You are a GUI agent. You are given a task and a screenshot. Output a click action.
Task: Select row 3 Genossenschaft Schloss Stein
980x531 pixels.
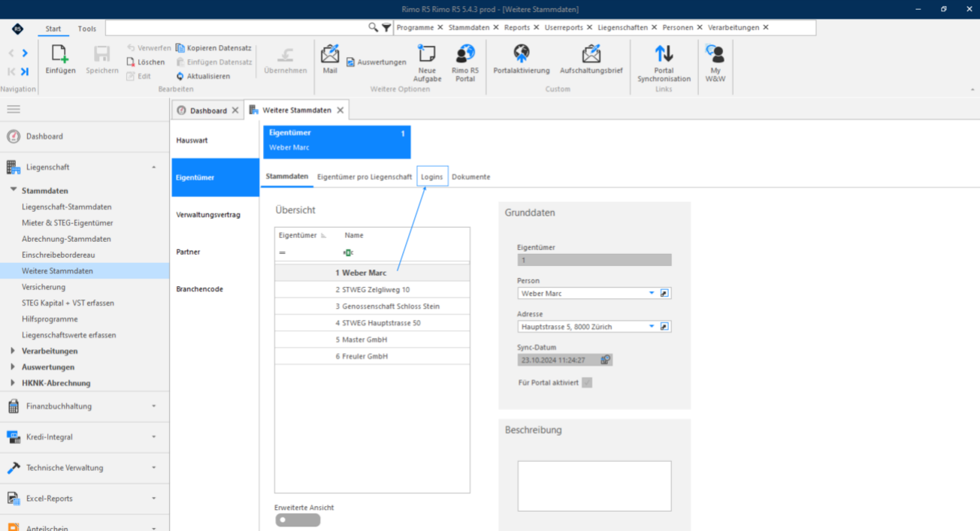click(x=372, y=306)
